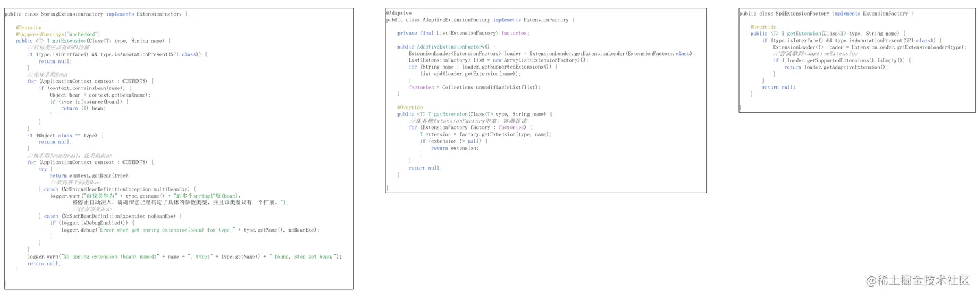Click the 'ExtensionLoader<ExtensionFactory> loader =' line
This screenshot has height=297, width=980.
[552, 54]
